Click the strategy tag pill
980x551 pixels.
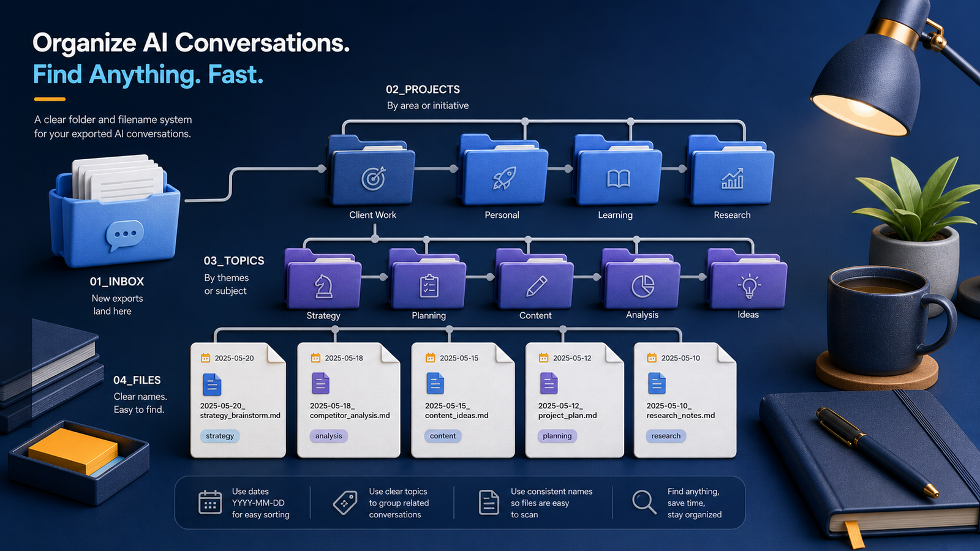220,436
